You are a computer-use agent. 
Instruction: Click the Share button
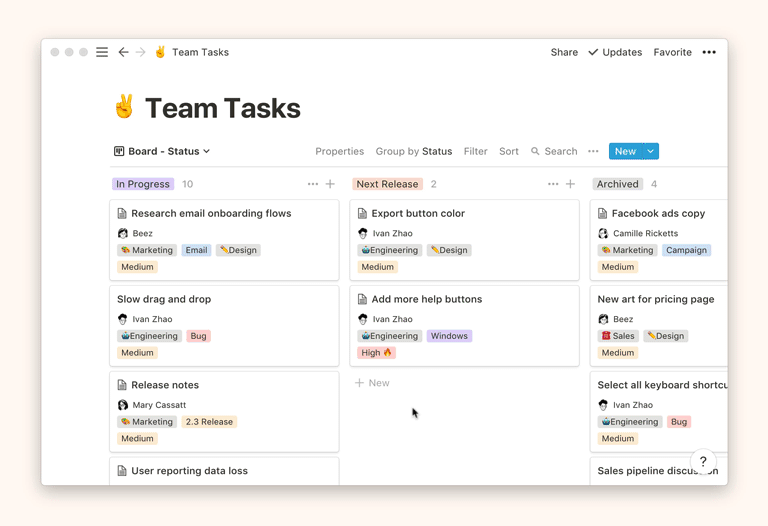point(564,52)
